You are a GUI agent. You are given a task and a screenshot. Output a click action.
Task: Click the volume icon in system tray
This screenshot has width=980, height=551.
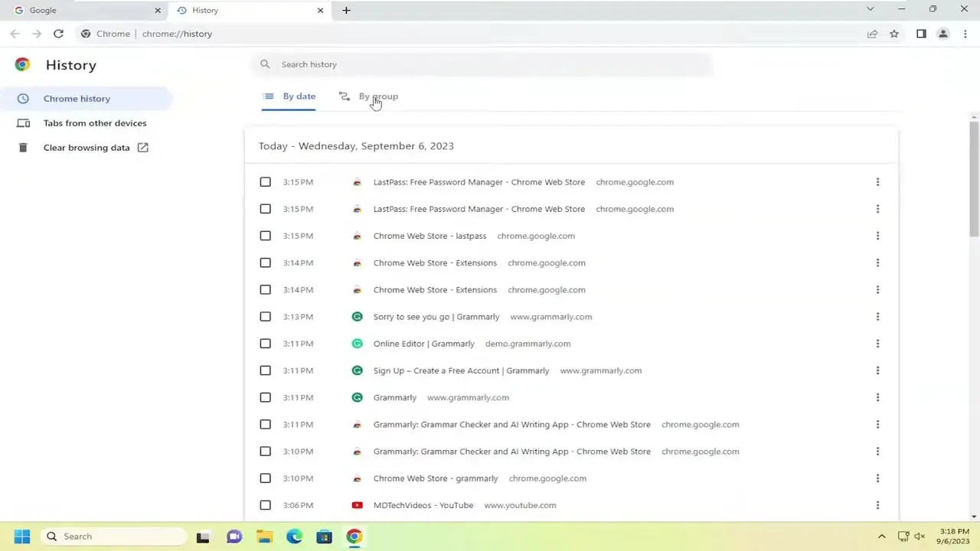pos(920,536)
